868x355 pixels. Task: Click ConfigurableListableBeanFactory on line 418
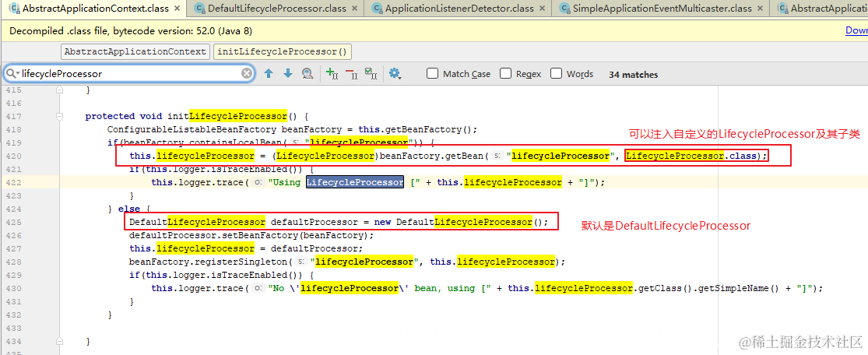192,129
